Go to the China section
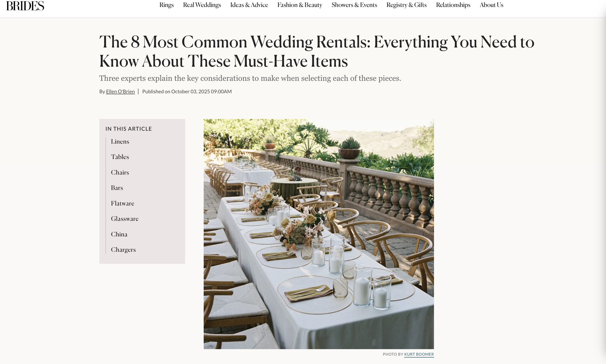 (x=119, y=234)
